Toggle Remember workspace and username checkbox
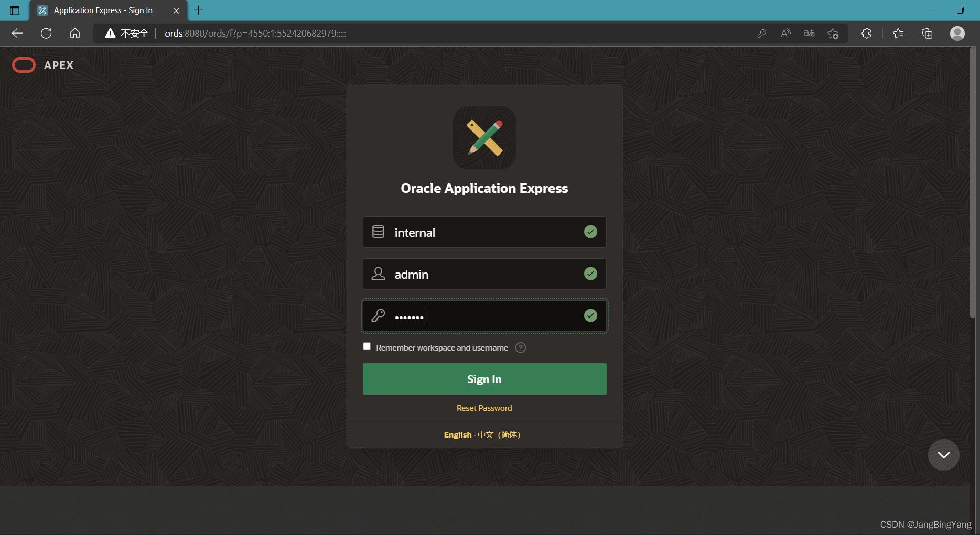This screenshot has height=535, width=980. (x=367, y=346)
